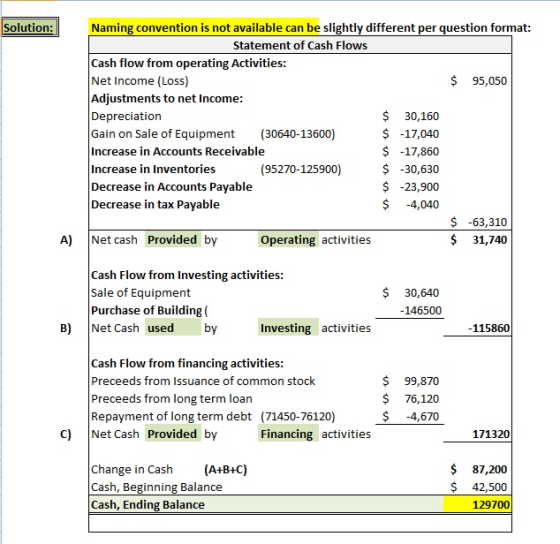560x544 pixels.
Task: Select 'Increase in Accounts Receivable' label
Action: (178, 151)
